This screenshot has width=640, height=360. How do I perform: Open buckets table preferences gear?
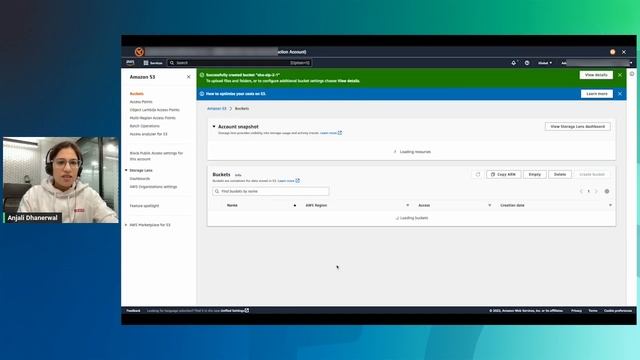607,191
